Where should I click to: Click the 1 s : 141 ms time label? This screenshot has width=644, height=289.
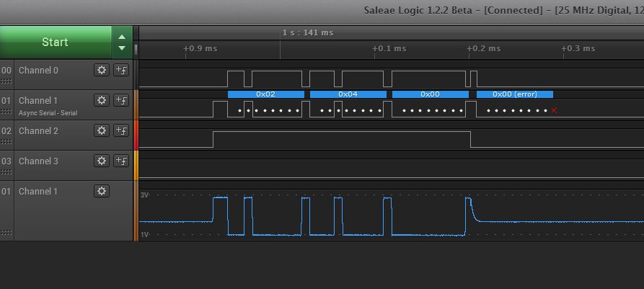[x=308, y=32]
